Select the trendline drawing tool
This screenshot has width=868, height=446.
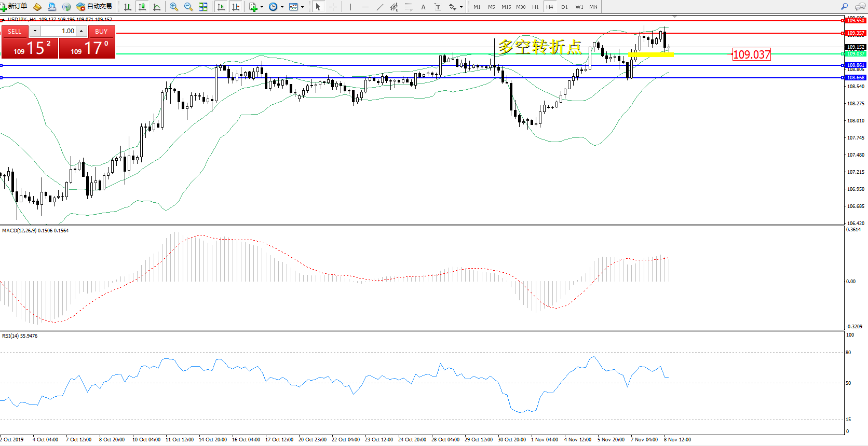coord(380,7)
